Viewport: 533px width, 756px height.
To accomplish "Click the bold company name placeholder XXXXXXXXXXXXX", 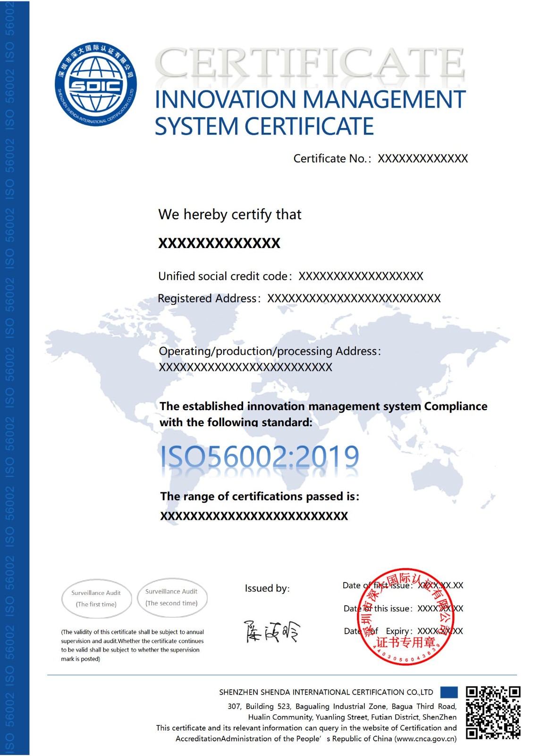I will click(219, 243).
